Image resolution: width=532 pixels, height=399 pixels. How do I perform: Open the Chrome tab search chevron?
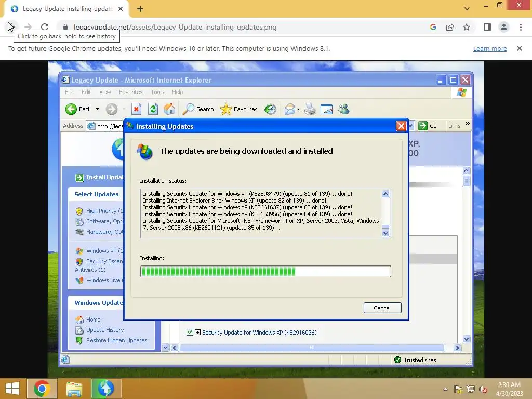pyautogui.click(x=467, y=9)
